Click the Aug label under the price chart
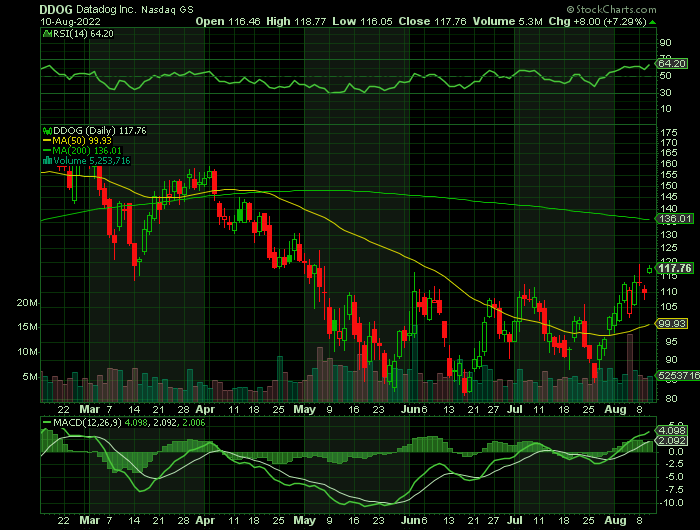700x530 pixels. [615, 409]
